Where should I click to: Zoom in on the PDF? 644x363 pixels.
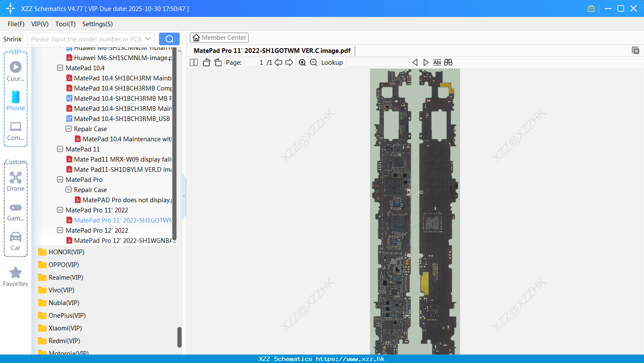tap(302, 63)
